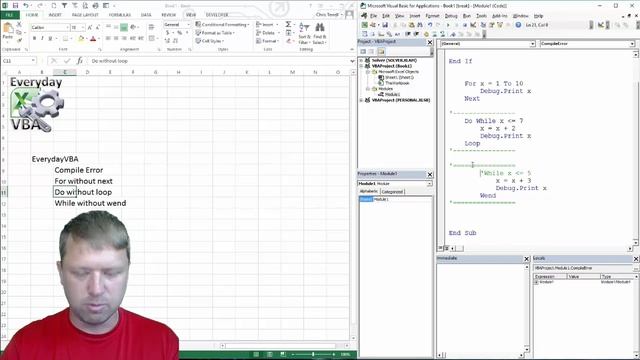Viewport: 640px width, 360px height.
Task: Open the Debug menu in VBA editor
Action: (451, 16)
